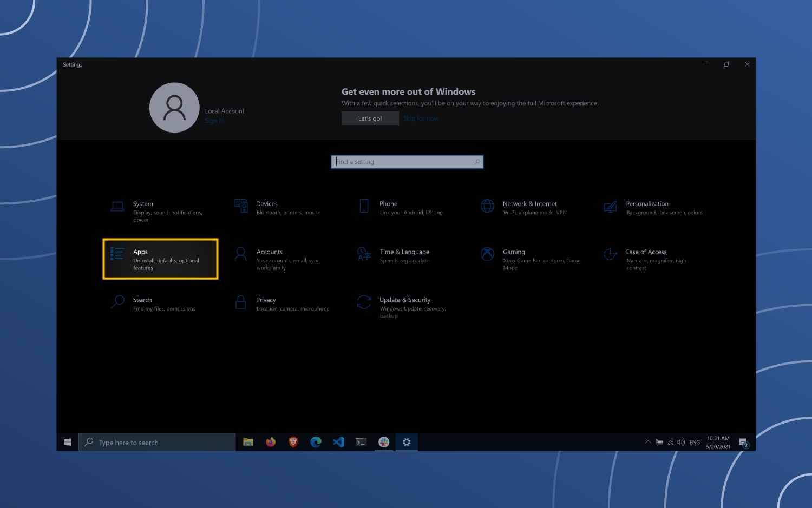Open the Accounts category label
Screen dimensions: 812x508
[x=270, y=252]
